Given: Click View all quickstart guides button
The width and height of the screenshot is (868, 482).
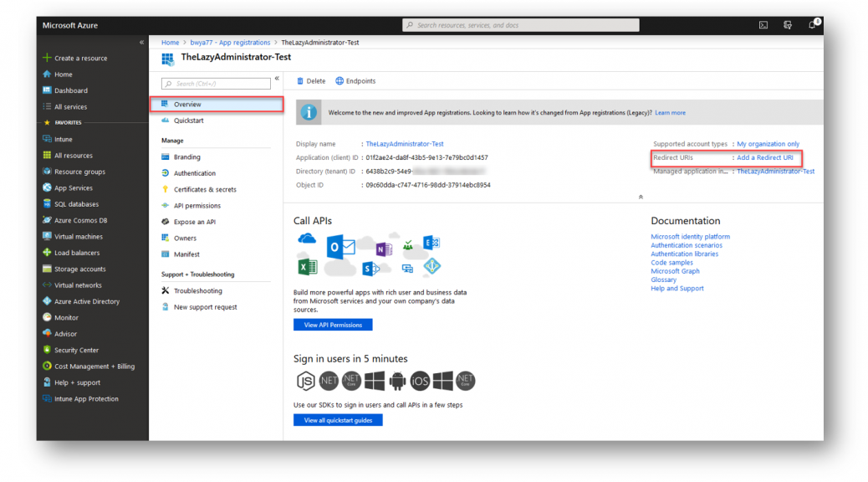Looking at the screenshot, I should (338, 420).
